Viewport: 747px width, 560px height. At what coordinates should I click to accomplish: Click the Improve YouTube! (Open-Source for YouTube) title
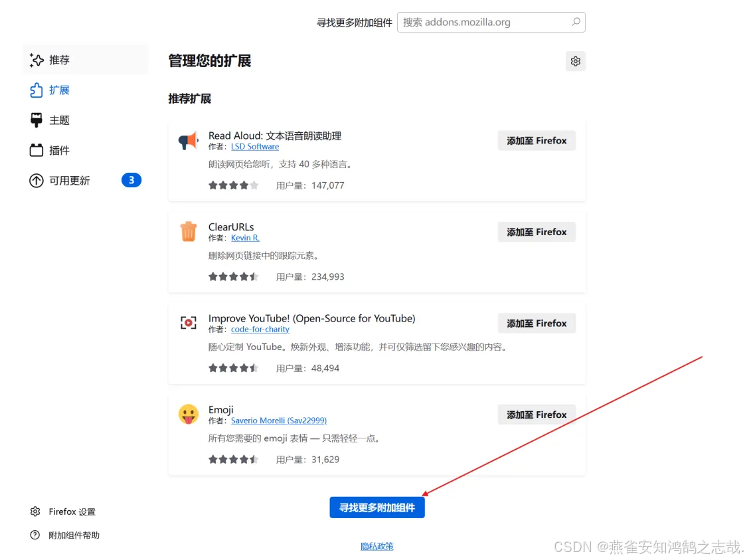(x=311, y=318)
